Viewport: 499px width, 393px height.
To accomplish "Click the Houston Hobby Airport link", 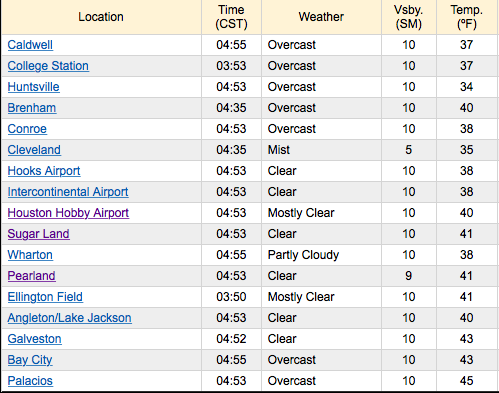I will [68, 213].
